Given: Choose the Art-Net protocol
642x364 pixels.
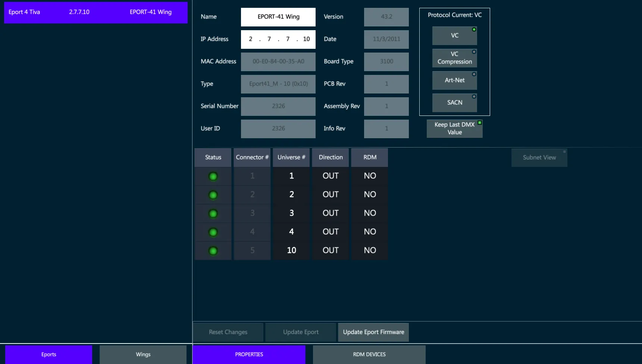Looking at the screenshot, I should tap(454, 80).
